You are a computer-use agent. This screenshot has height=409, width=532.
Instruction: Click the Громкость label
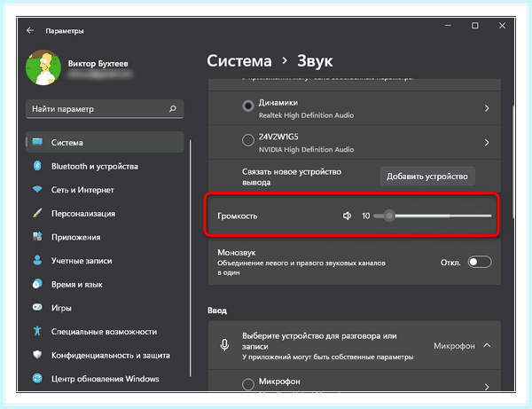coord(237,216)
